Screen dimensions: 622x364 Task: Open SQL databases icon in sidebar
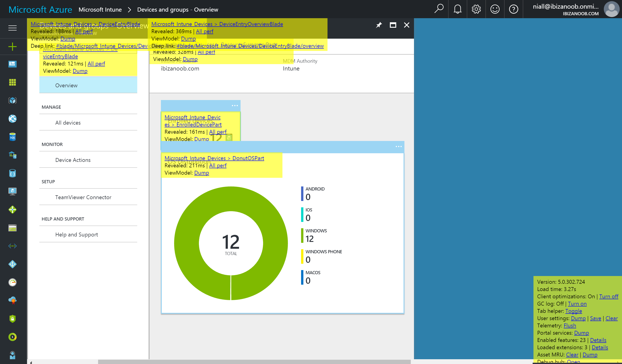[x=13, y=137]
